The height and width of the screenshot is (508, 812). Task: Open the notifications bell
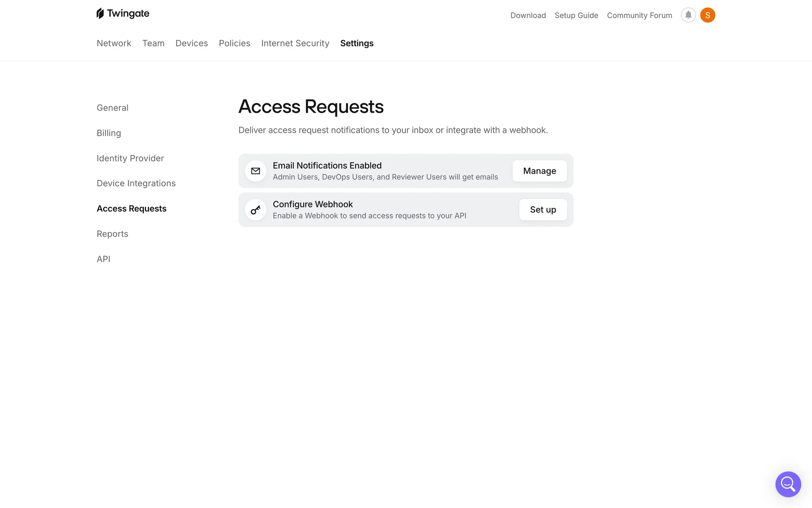(688, 15)
